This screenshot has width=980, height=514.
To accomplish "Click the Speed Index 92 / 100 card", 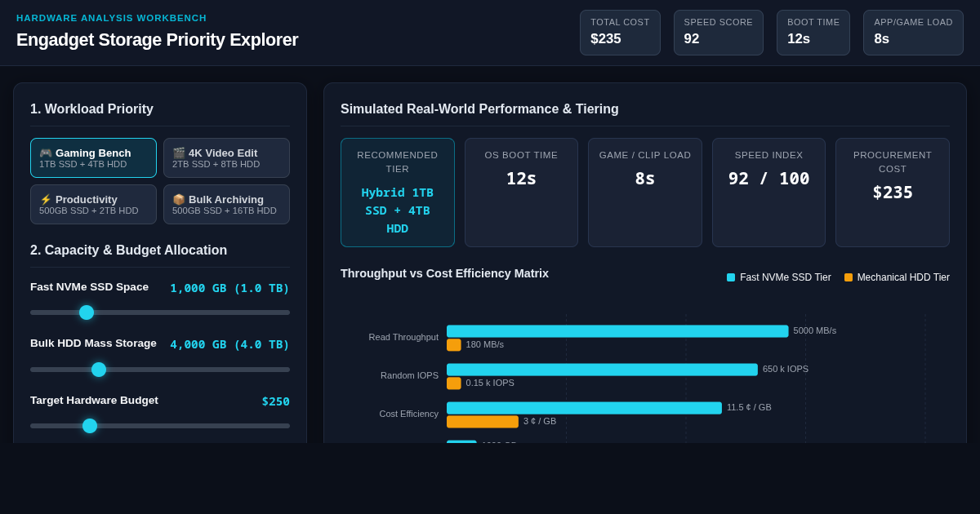I will [768, 193].
